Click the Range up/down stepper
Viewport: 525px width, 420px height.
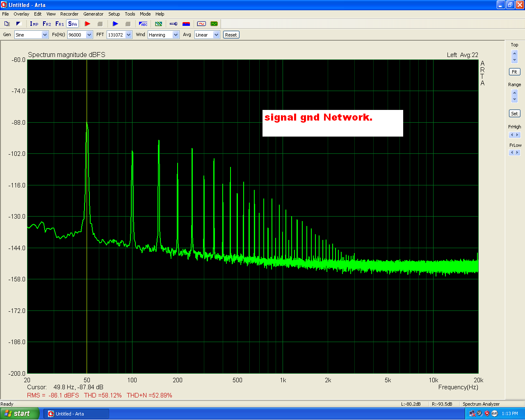(514, 96)
